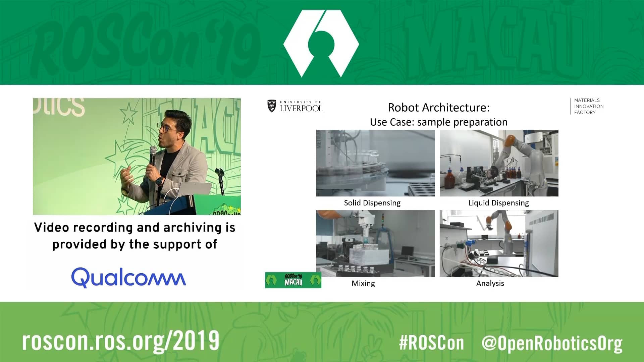This screenshot has height=362, width=644.
Task: Open the Liquid Dispensing image
Action: [499, 163]
